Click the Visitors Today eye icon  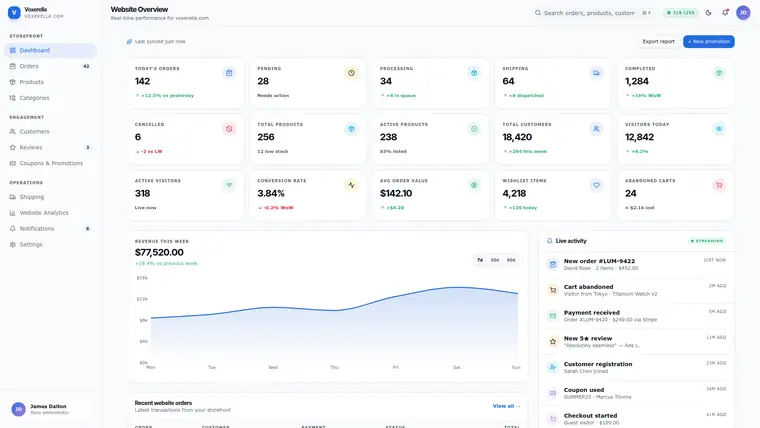[x=719, y=129]
